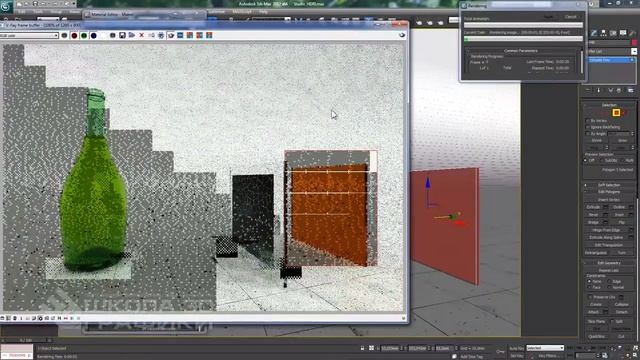Image resolution: width=640 pixels, height=360 pixels.
Task: Select the Polygon sub-object level icon
Action: coord(616,113)
